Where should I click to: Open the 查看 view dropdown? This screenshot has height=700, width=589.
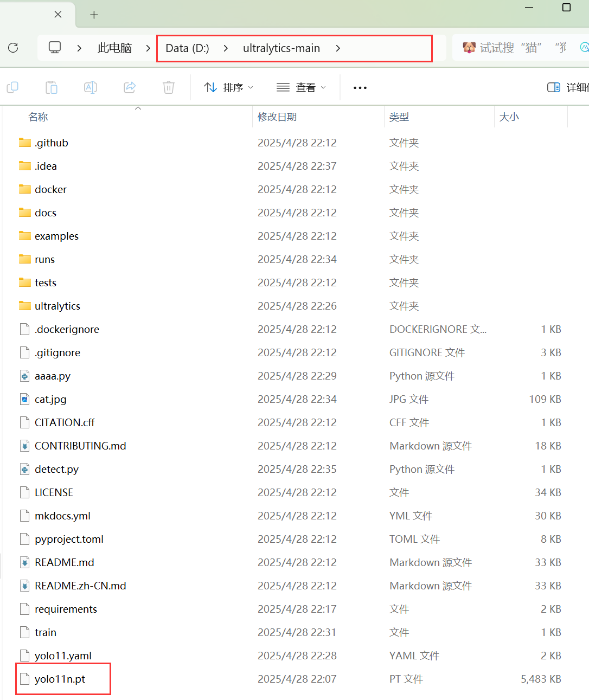(x=301, y=87)
